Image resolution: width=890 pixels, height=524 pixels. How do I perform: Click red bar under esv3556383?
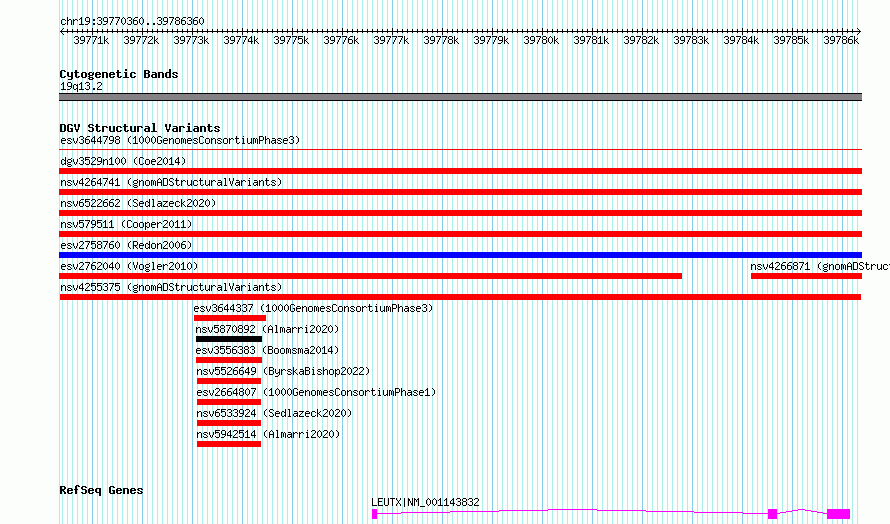[229, 360]
